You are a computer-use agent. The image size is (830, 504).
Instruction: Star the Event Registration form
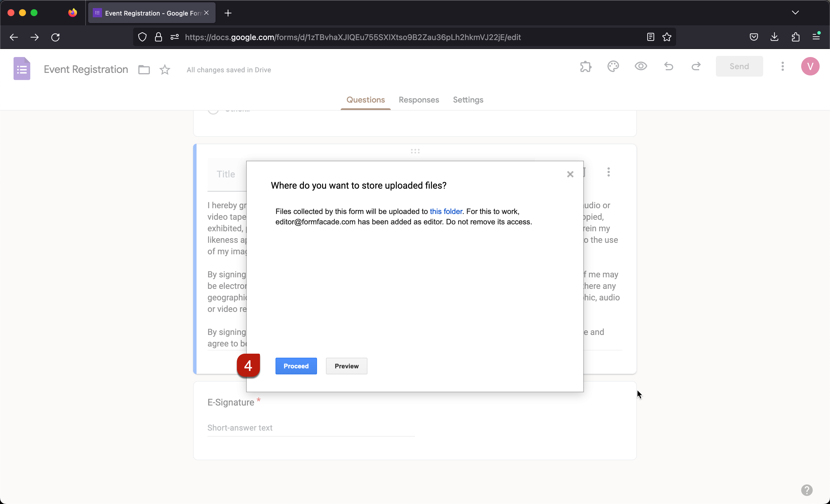pos(165,69)
